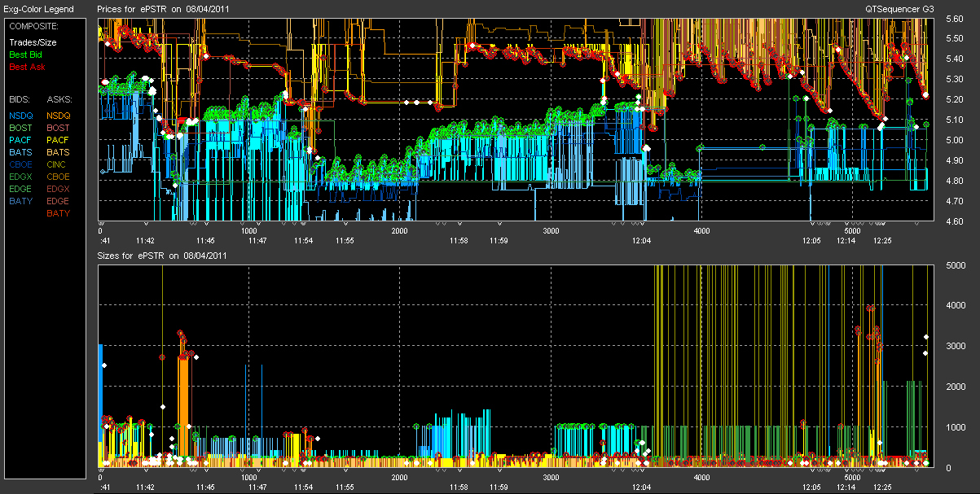
Task: Click the 11:55 time label under price chart
Action: [344, 240]
